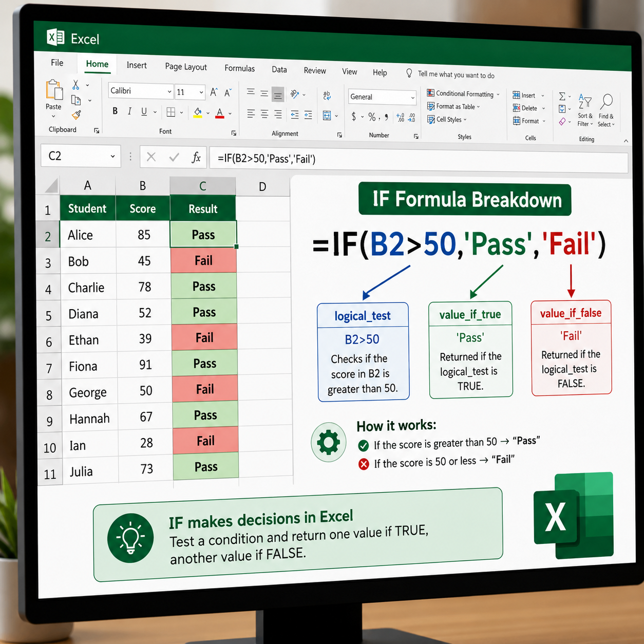This screenshot has width=644, height=644.
Task: Click the Fill down icon in Editing
Action: [x=562, y=109]
